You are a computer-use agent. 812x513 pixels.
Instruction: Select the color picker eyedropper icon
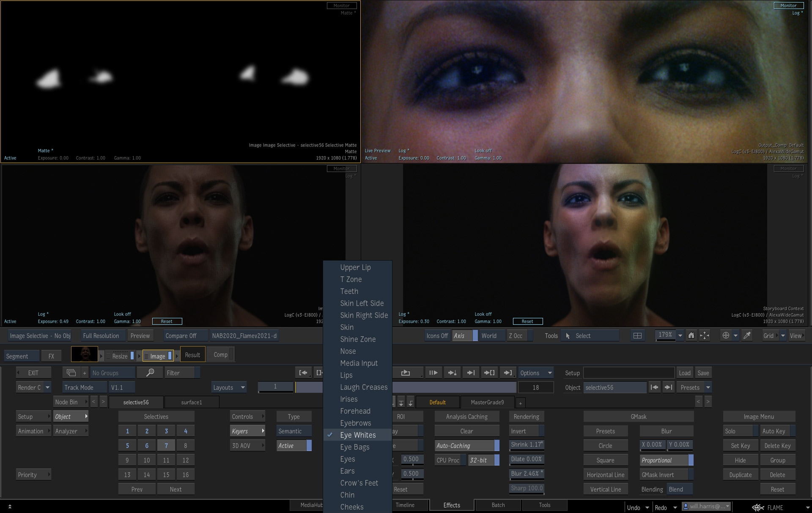click(747, 336)
